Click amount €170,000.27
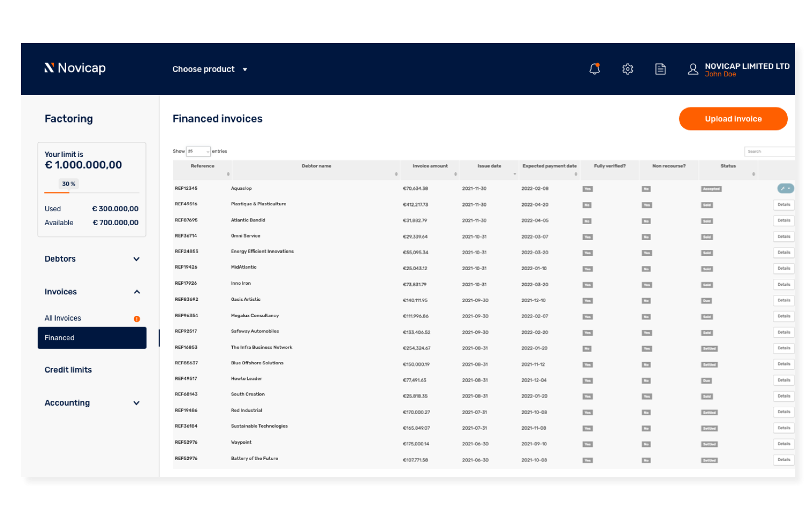The height and width of the screenshot is (519, 812). (416, 412)
